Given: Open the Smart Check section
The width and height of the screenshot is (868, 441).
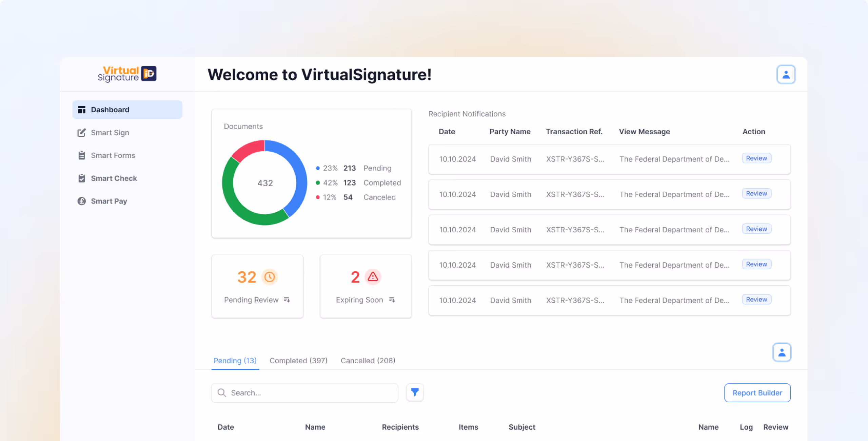Looking at the screenshot, I should pos(114,178).
